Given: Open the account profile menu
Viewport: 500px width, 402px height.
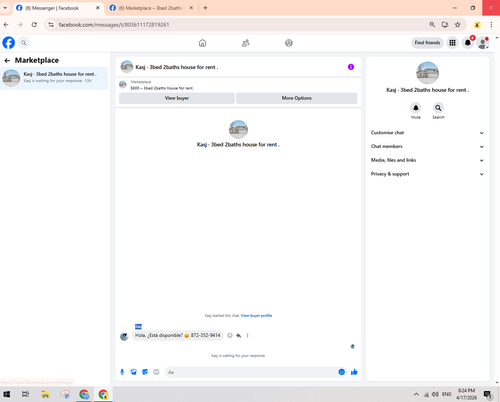Looking at the screenshot, I should tap(483, 43).
